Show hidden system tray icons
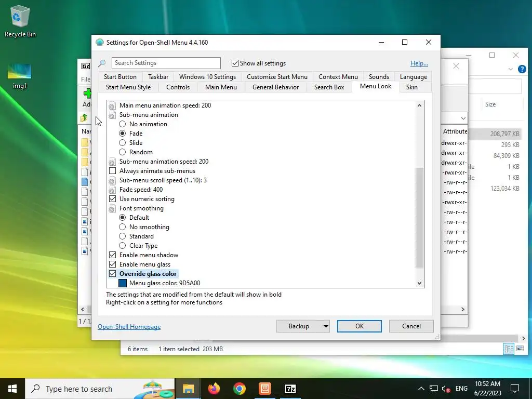 [x=421, y=389]
